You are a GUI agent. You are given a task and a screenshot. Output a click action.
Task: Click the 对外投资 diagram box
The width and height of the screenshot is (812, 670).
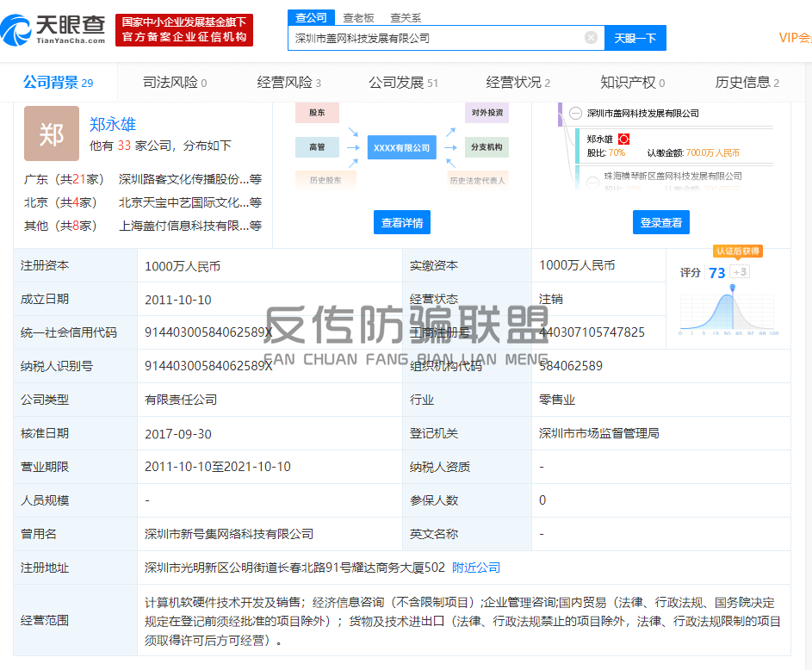487,113
